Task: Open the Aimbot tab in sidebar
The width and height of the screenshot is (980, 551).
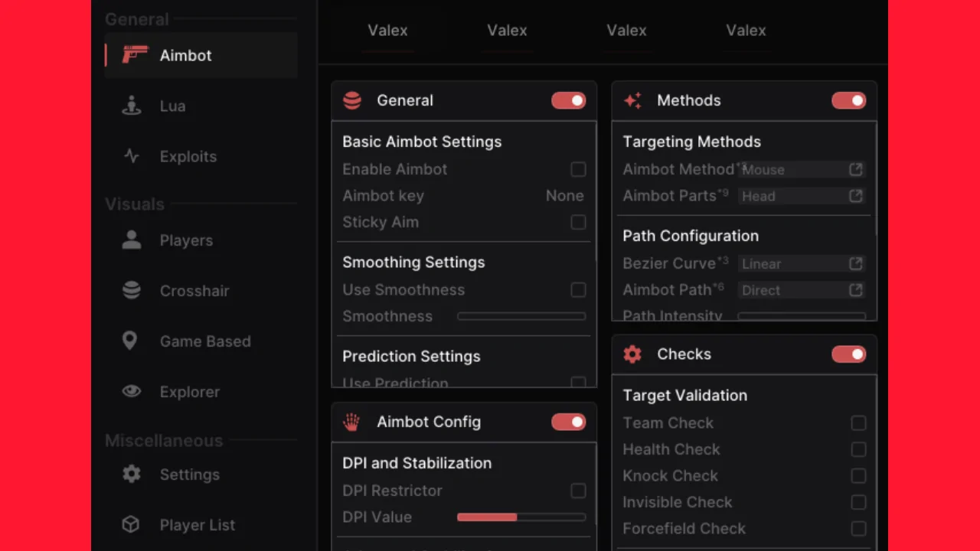Action: click(x=201, y=55)
